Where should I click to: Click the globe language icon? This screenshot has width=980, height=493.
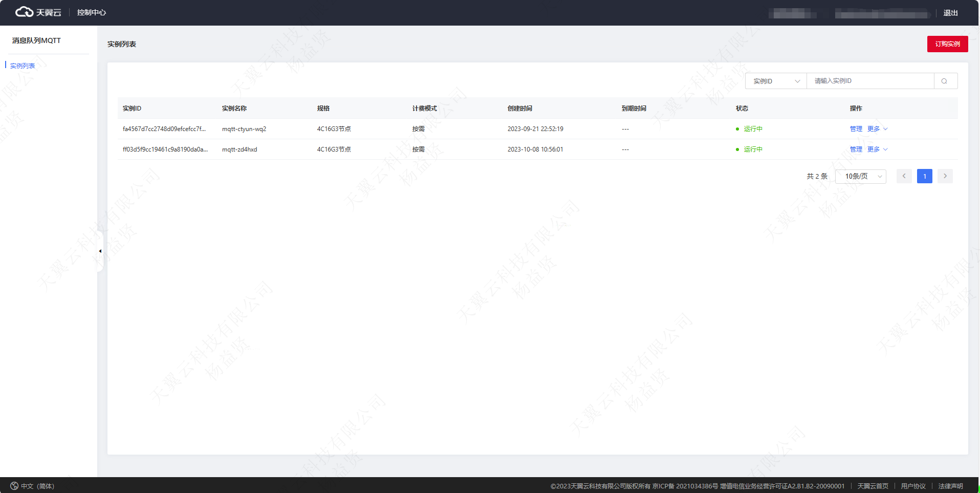tap(14, 486)
